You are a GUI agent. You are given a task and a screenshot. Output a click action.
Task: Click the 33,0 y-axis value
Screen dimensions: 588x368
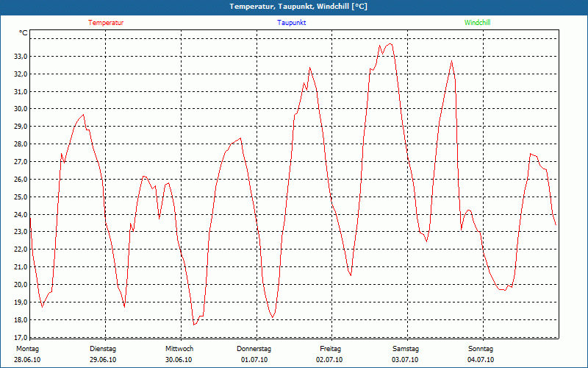pyautogui.click(x=21, y=57)
